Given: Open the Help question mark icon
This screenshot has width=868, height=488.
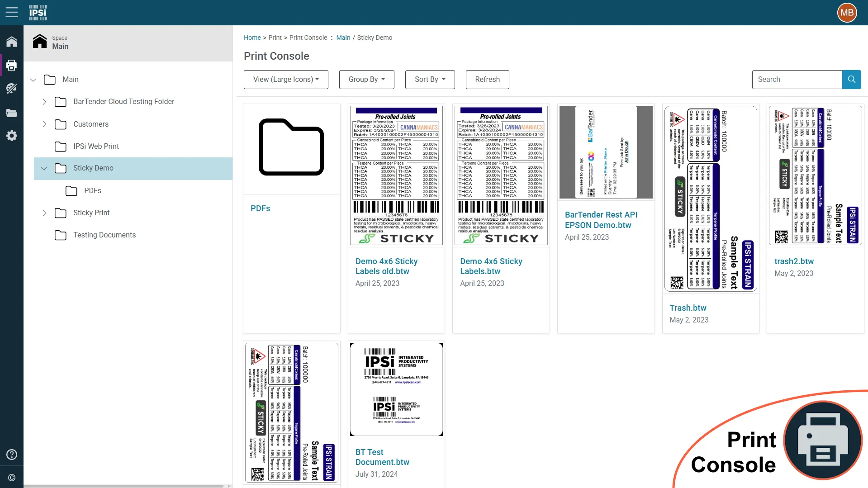Looking at the screenshot, I should pyautogui.click(x=12, y=455).
